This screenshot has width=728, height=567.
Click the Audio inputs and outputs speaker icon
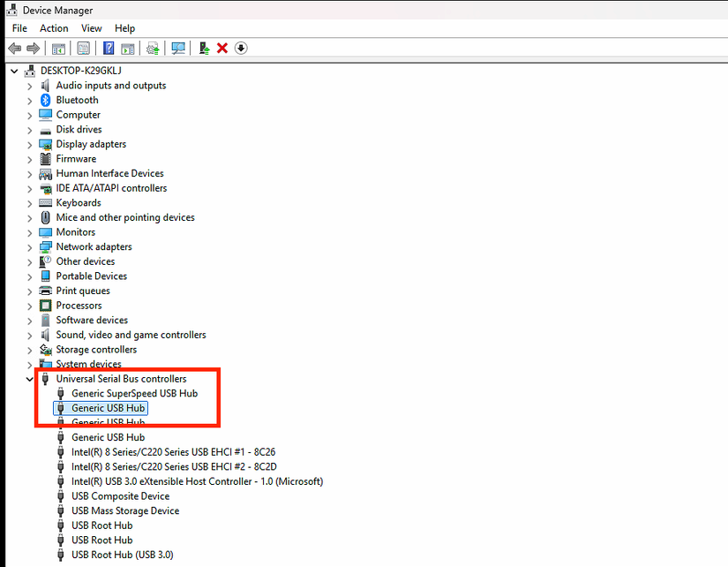pyautogui.click(x=45, y=86)
